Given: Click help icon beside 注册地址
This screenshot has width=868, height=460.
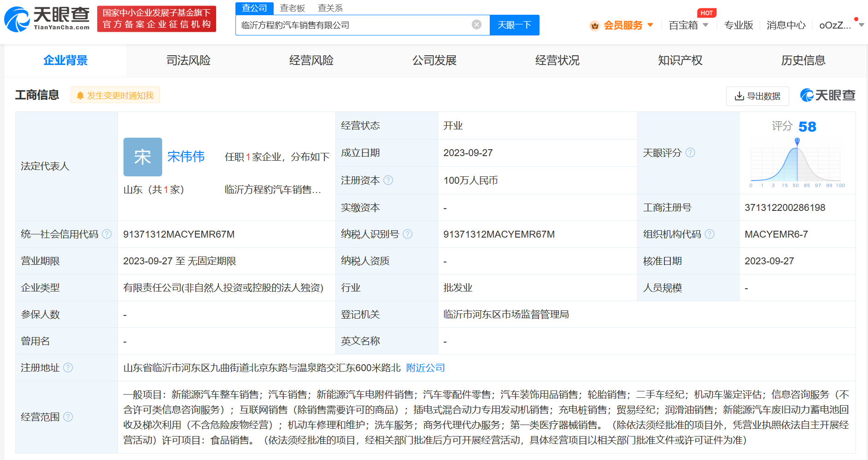Looking at the screenshot, I should 68,368.
